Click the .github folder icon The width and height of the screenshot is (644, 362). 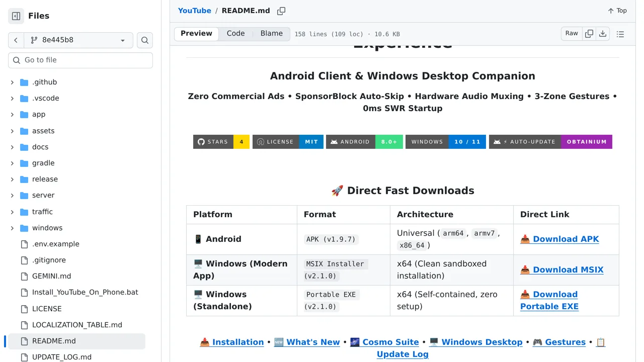(24, 82)
